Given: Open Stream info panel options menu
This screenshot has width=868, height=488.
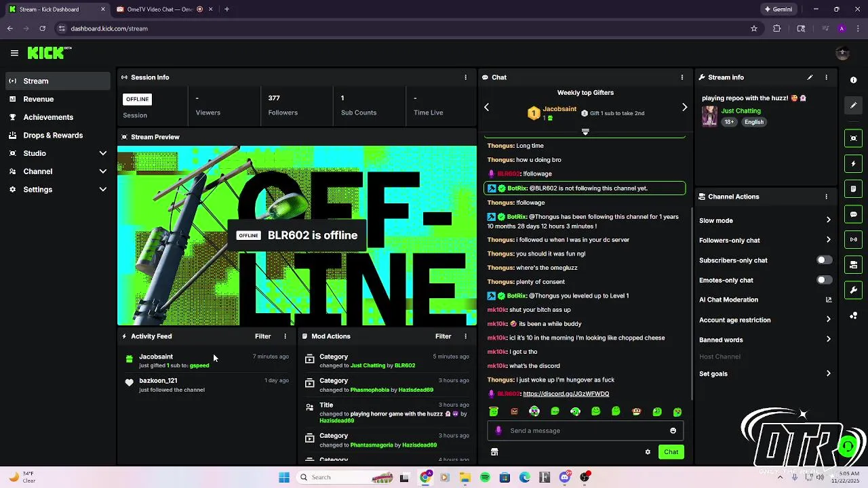Looking at the screenshot, I should [826, 77].
